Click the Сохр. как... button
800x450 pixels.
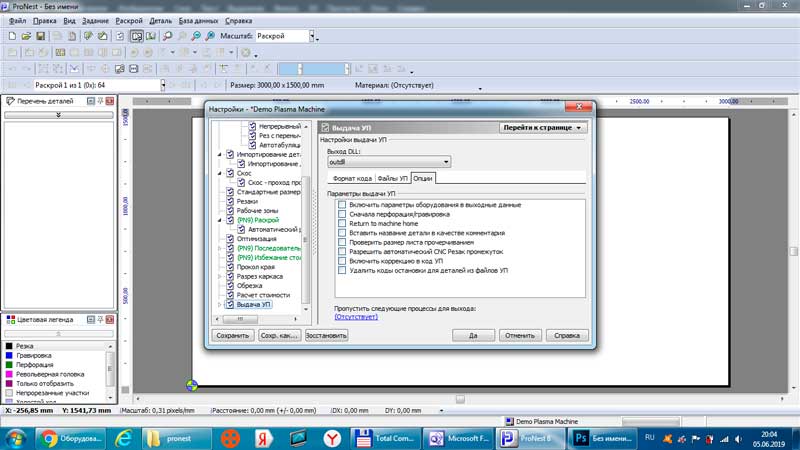pos(279,335)
